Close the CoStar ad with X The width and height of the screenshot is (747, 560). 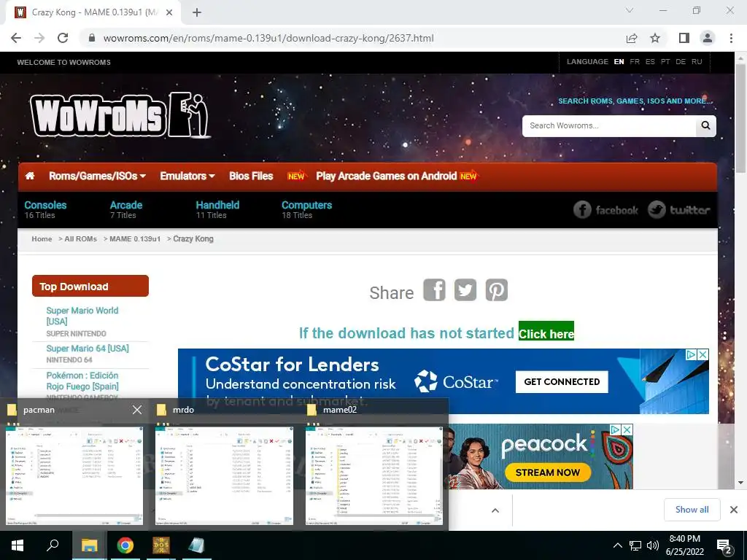point(703,355)
